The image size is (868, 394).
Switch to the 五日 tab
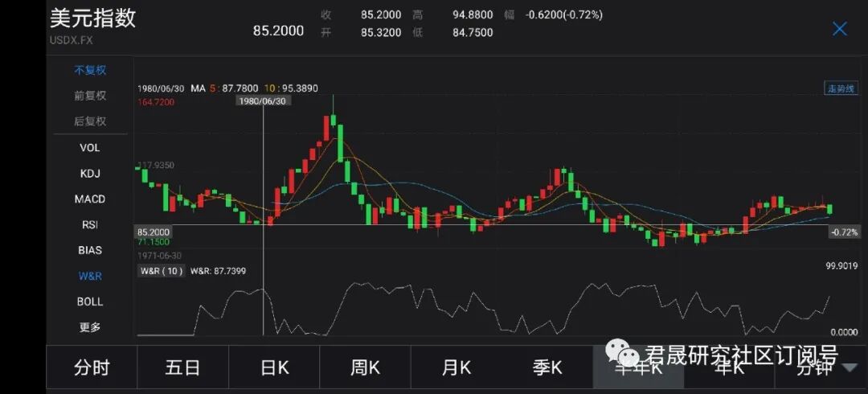[182, 367]
